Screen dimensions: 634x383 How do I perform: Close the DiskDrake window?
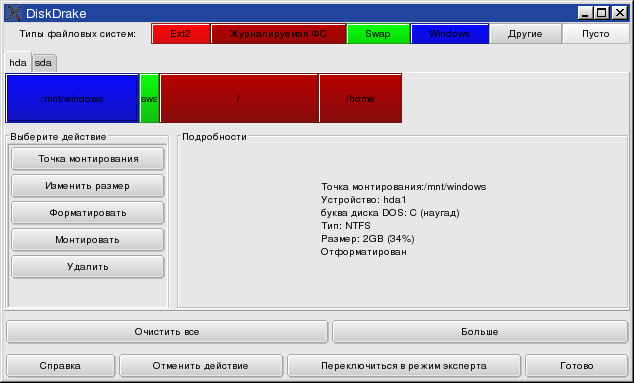(x=619, y=13)
